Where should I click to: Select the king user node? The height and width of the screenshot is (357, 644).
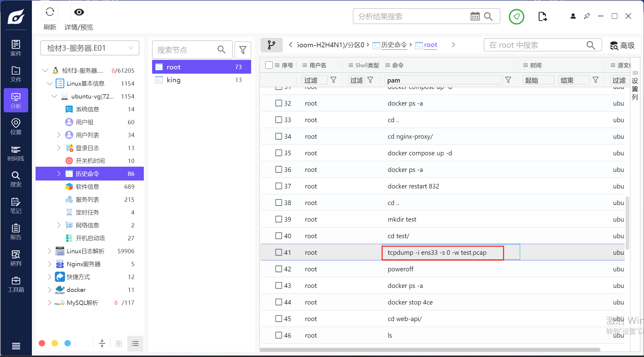pyautogui.click(x=174, y=80)
